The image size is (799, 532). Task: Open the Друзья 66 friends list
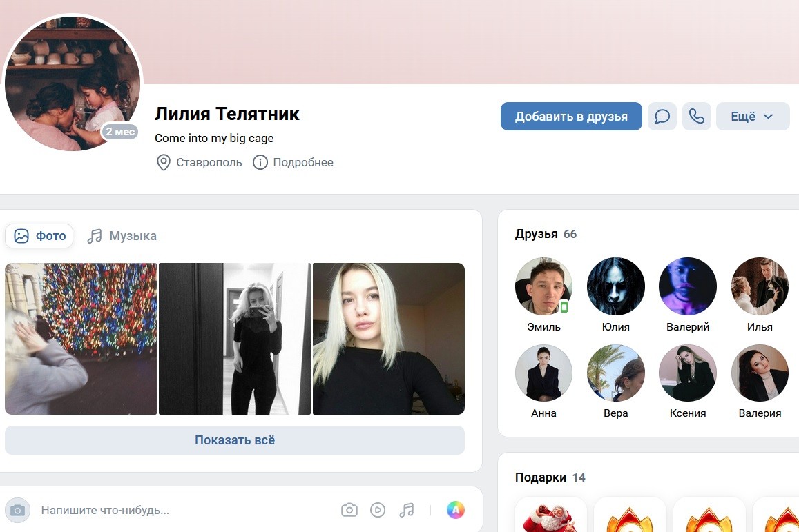point(546,234)
